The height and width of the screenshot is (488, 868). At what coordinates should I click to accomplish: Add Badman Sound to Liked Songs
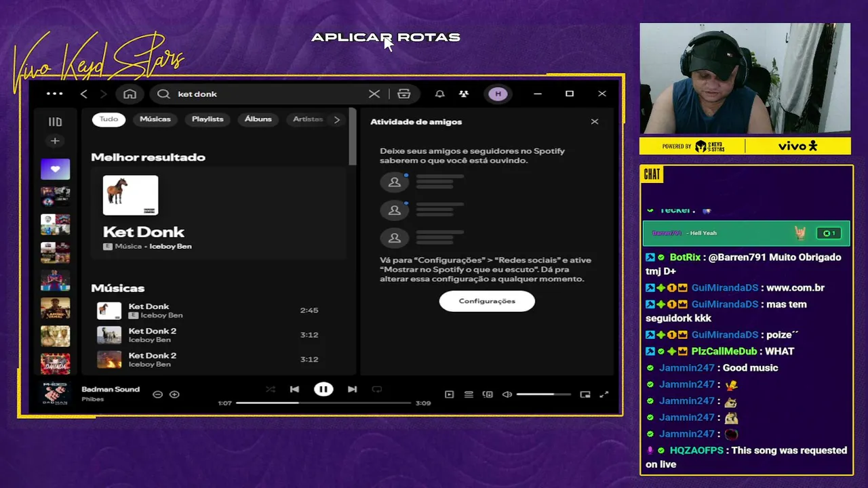(x=174, y=394)
